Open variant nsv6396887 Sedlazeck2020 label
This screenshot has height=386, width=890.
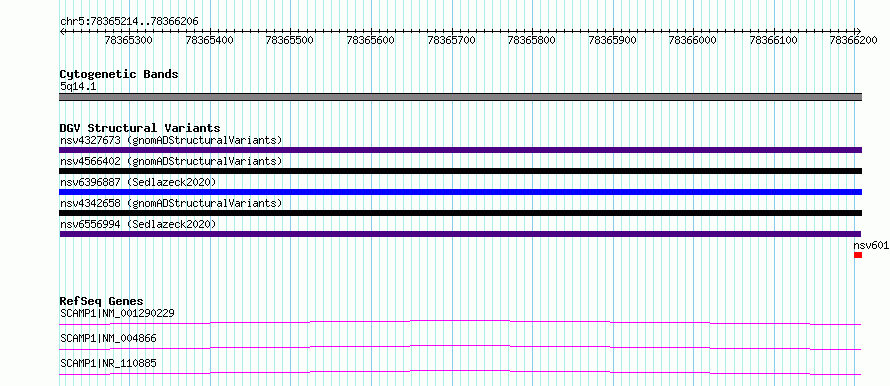(x=138, y=182)
